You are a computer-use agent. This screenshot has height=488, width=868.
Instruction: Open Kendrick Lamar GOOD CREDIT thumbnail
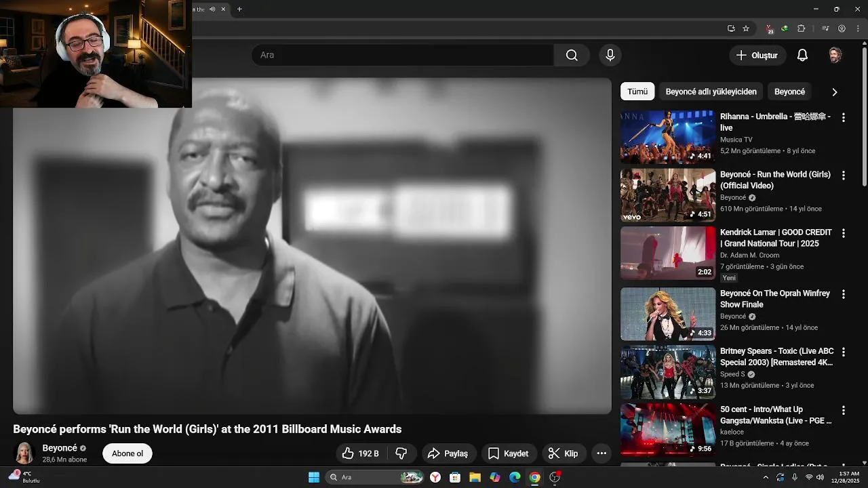point(668,253)
